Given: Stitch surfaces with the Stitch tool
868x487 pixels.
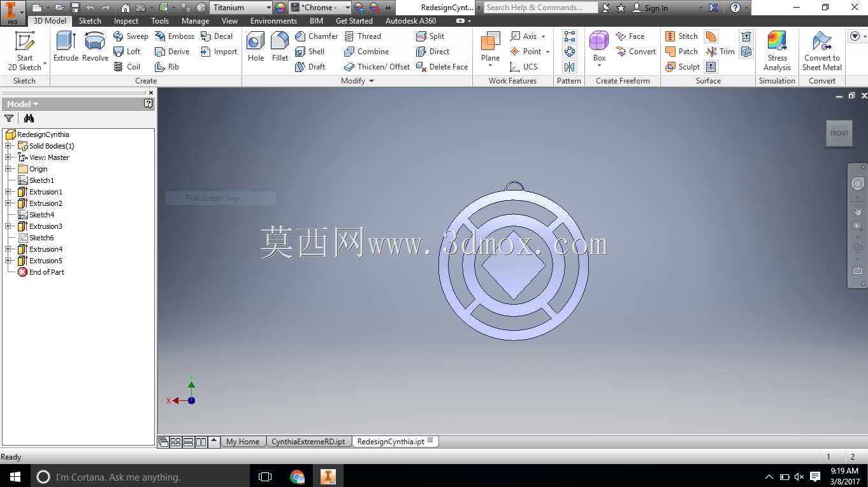Looking at the screenshot, I should (681, 36).
